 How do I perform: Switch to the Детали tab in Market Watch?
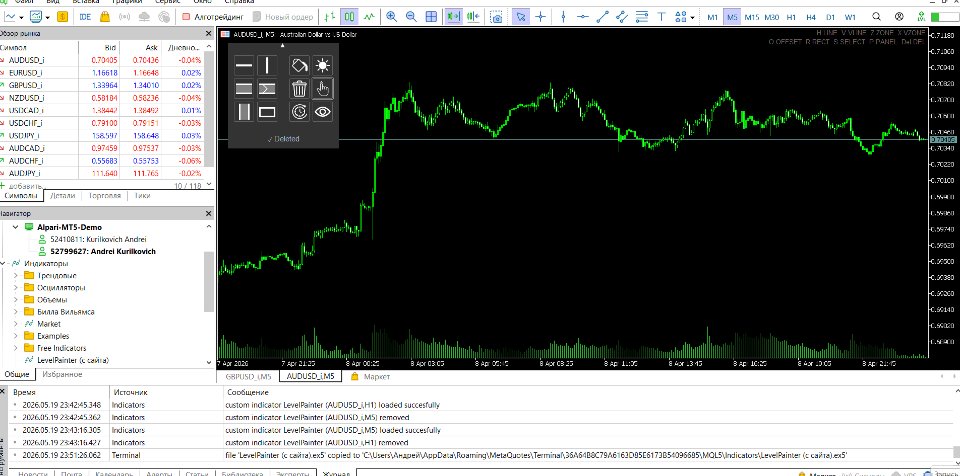tap(62, 196)
